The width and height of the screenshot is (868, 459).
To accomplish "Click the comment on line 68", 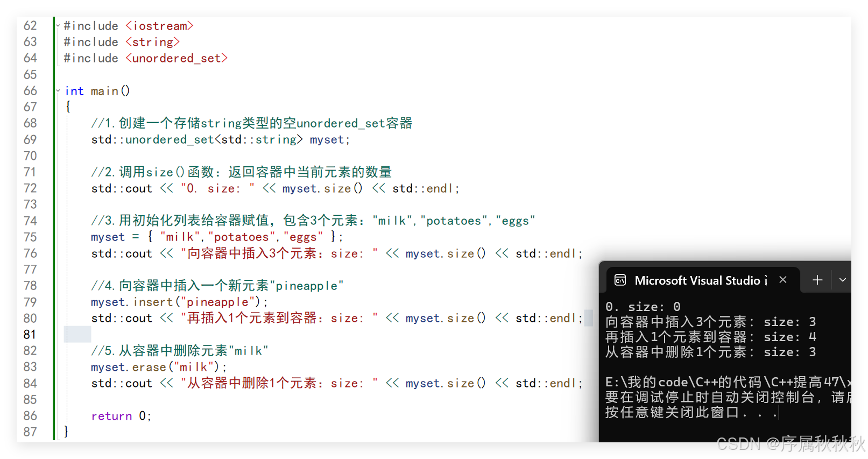I will [x=252, y=123].
